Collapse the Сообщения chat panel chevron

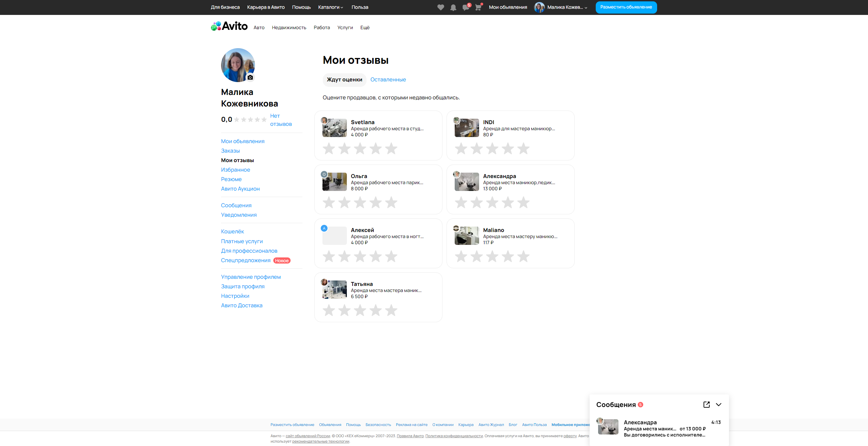pos(718,404)
